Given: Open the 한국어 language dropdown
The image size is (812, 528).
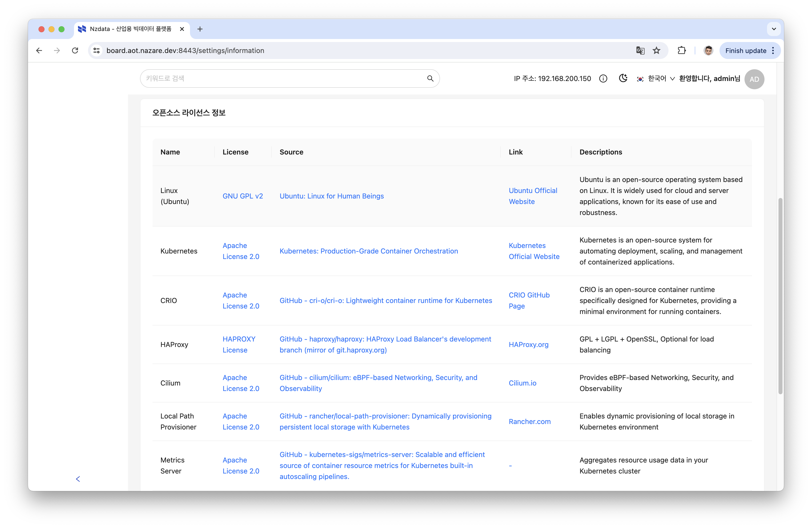Looking at the screenshot, I should pyautogui.click(x=655, y=79).
